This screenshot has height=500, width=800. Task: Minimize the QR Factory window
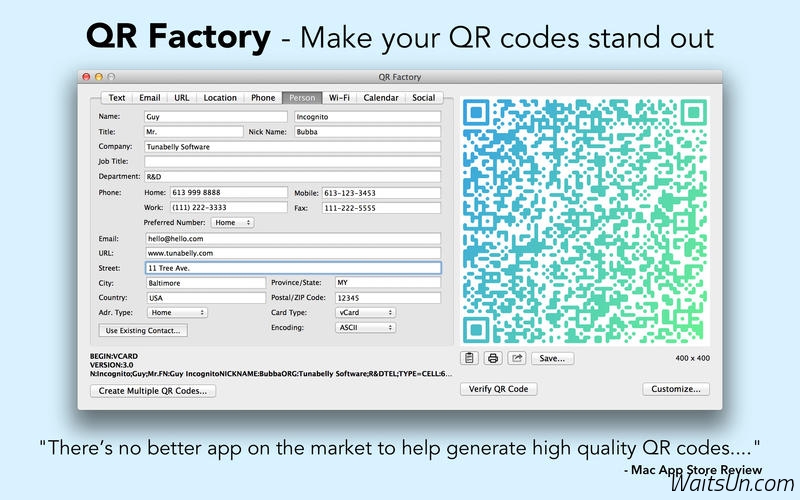(x=98, y=77)
